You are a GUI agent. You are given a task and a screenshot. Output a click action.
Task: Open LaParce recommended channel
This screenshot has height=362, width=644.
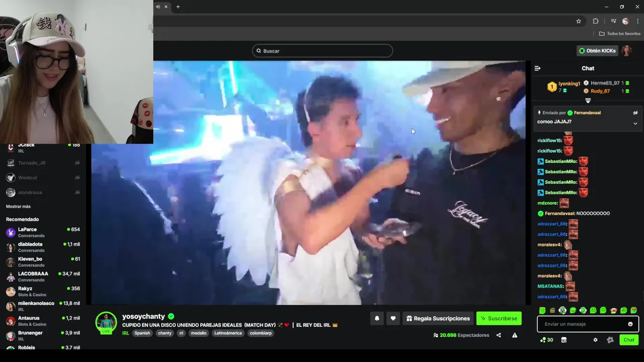(43, 232)
